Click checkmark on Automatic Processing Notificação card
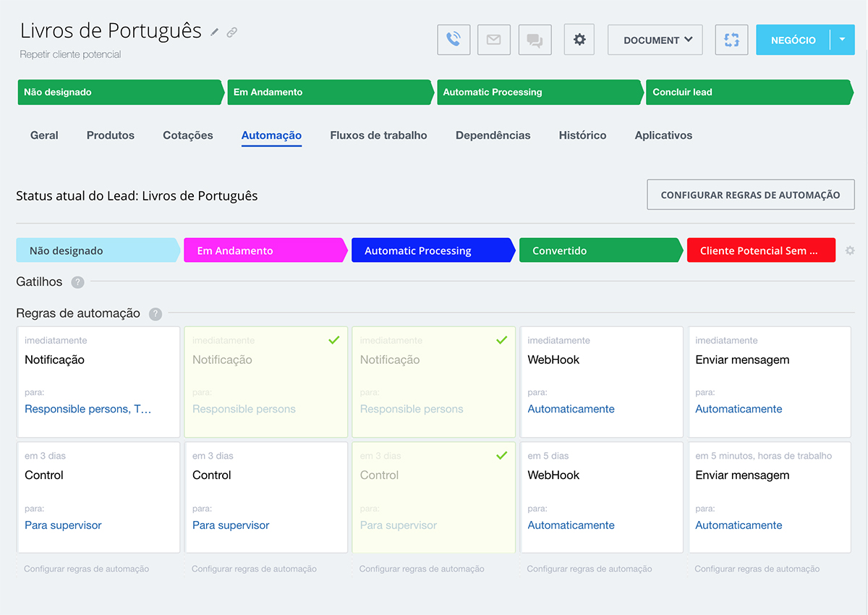868x615 pixels. [501, 340]
